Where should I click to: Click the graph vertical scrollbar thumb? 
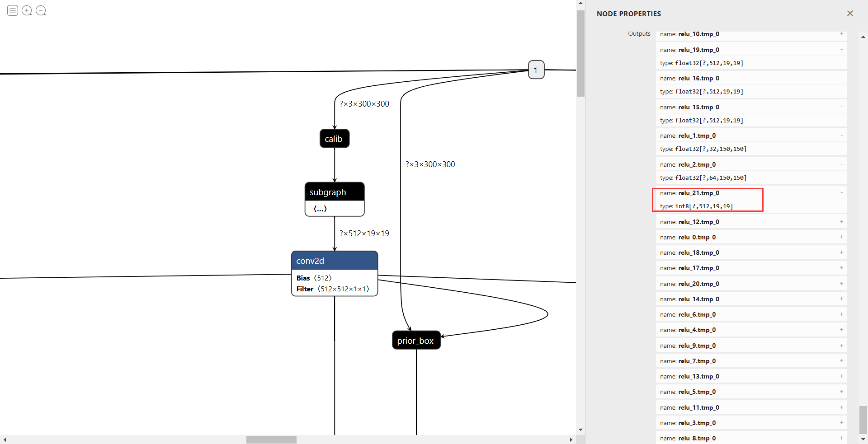(x=580, y=53)
